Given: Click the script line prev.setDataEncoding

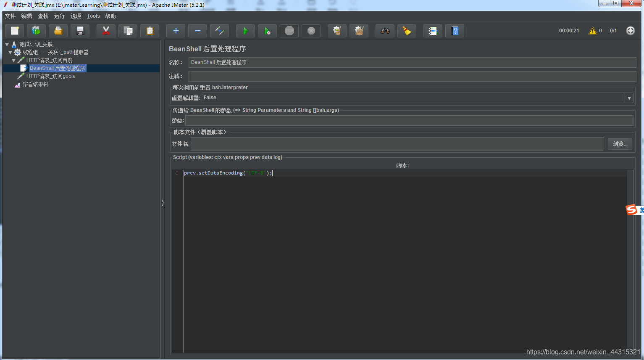Looking at the screenshot, I should pos(228,173).
